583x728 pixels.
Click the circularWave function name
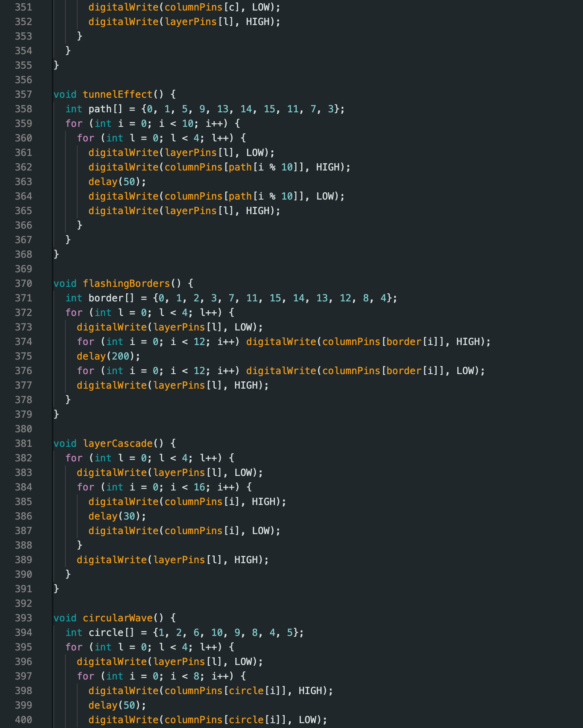click(118, 618)
